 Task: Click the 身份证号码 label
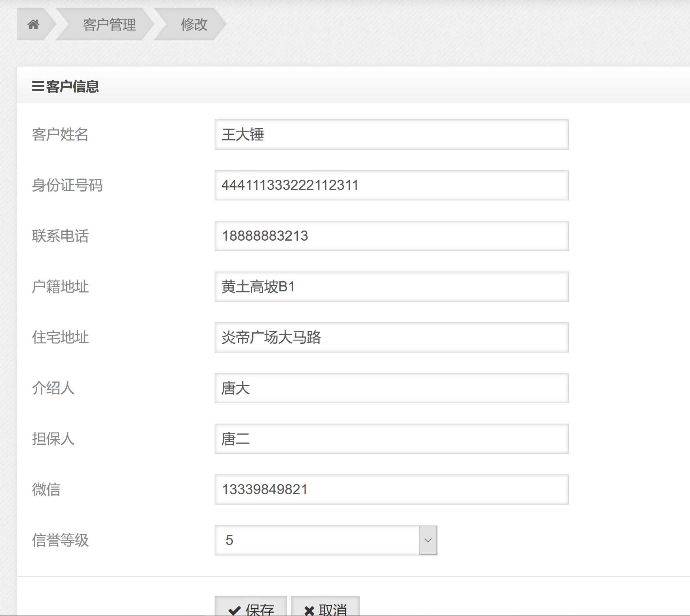coord(67,185)
